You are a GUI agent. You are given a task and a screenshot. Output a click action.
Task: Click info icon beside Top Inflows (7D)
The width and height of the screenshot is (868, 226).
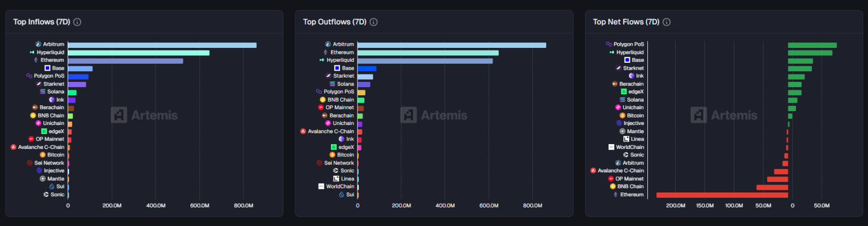[x=77, y=22]
